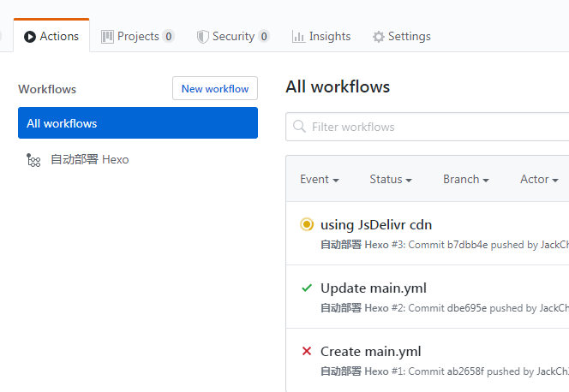Click the Actions play icon
This screenshot has width=569, height=392.
point(30,37)
